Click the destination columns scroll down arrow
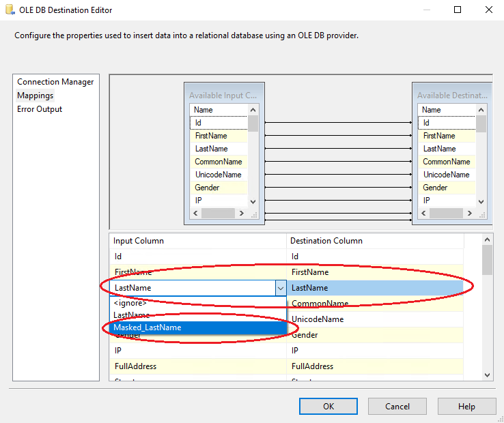 [481, 201]
